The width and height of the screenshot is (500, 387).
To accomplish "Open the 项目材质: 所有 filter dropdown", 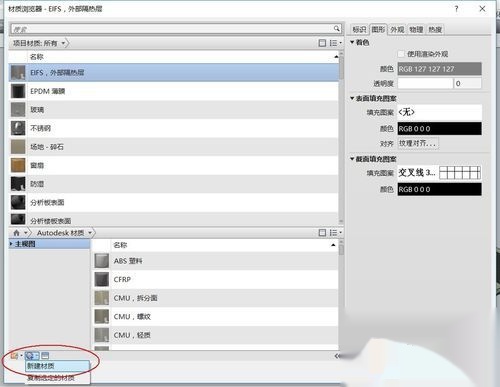I will (63, 43).
